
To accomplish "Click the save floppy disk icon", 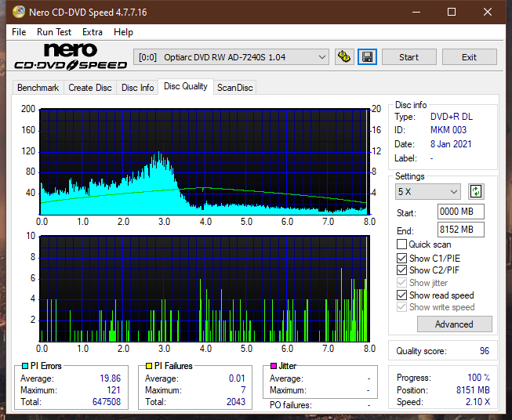I will tap(367, 57).
